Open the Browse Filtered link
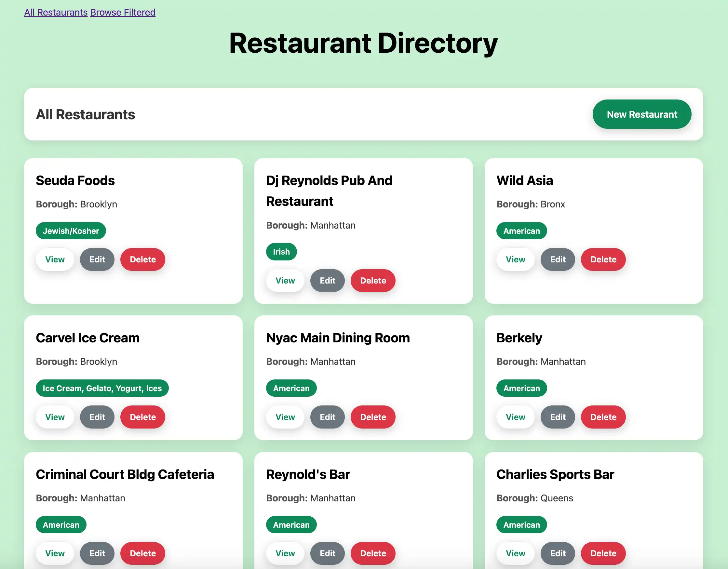Screen dimensions: 728x569 click(122, 12)
